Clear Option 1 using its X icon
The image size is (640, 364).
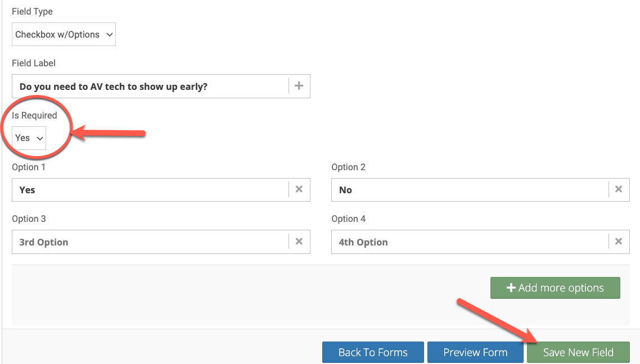(299, 189)
